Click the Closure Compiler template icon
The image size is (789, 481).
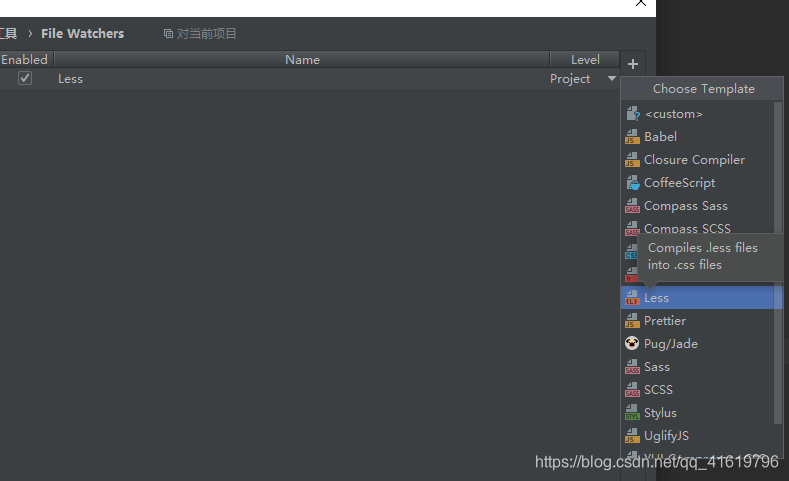[632, 160]
